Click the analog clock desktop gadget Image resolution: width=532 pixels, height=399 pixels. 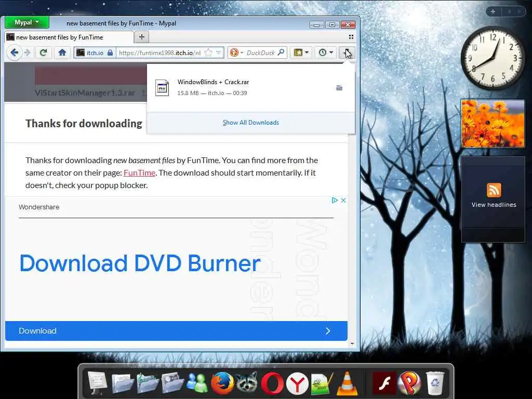tap(493, 58)
